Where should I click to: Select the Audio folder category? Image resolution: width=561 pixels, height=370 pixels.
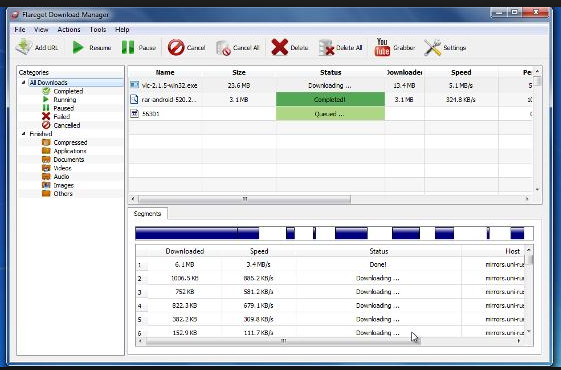[61, 177]
